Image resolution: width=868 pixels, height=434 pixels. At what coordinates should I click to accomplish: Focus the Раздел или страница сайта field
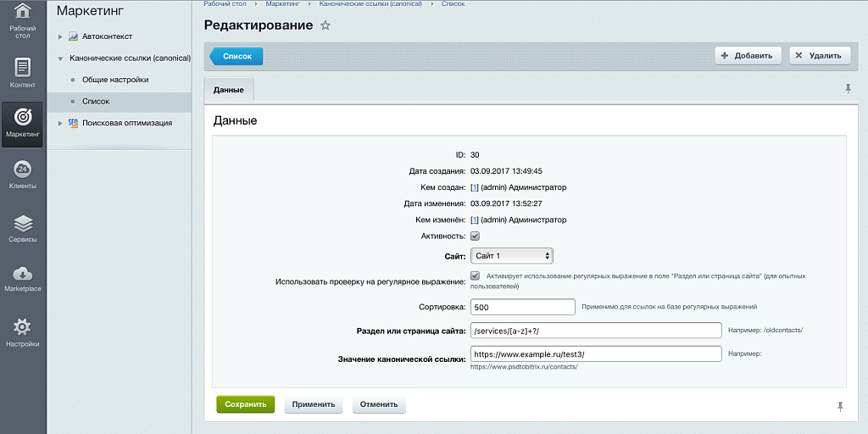click(596, 331)
